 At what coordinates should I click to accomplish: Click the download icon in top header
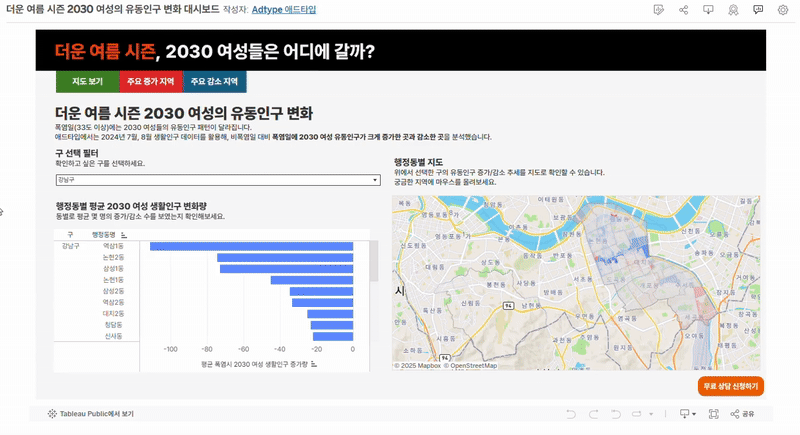click(x=708, y=10)
